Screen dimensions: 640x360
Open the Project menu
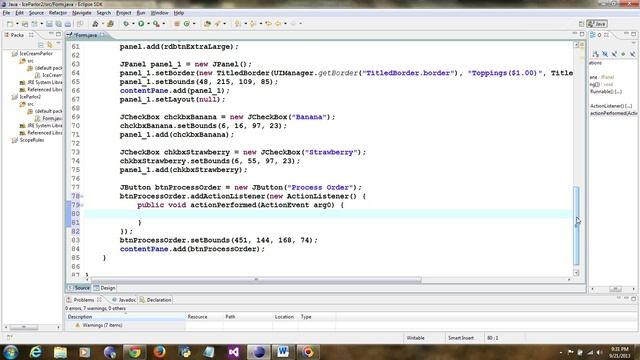pos(124,13)
